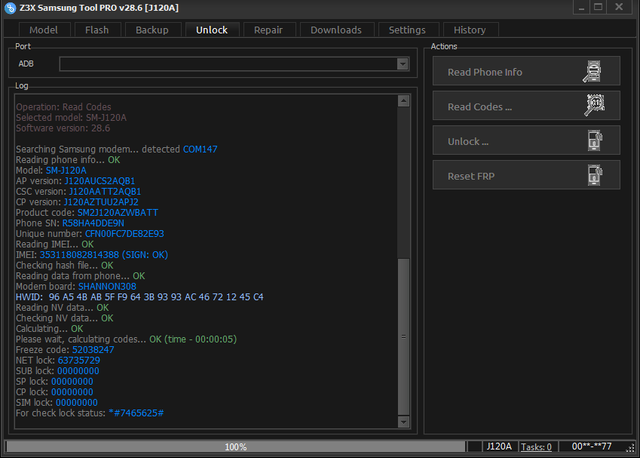Click the Software version: 28.6 line
Image resolution: width=640 pixels, height=458 pixels.
[63, 129]
